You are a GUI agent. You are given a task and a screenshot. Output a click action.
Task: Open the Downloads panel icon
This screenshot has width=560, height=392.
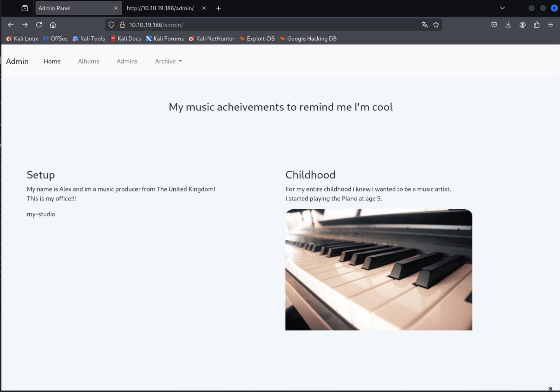coord(508,25)
